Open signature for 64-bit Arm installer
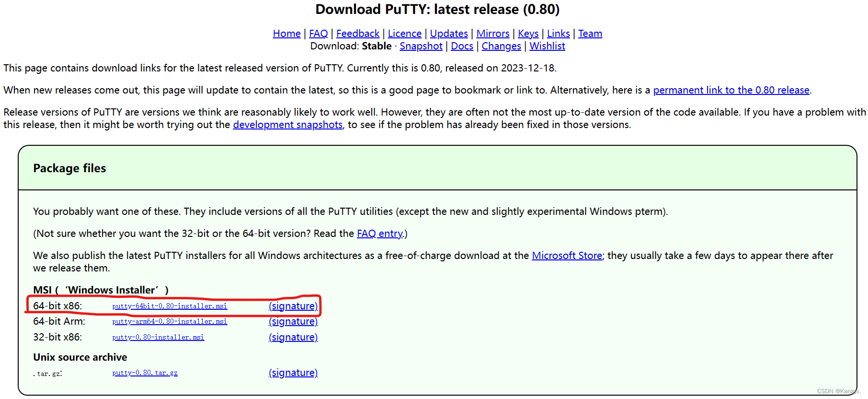Viewport: 868px width, 399px height. point(293,321)
